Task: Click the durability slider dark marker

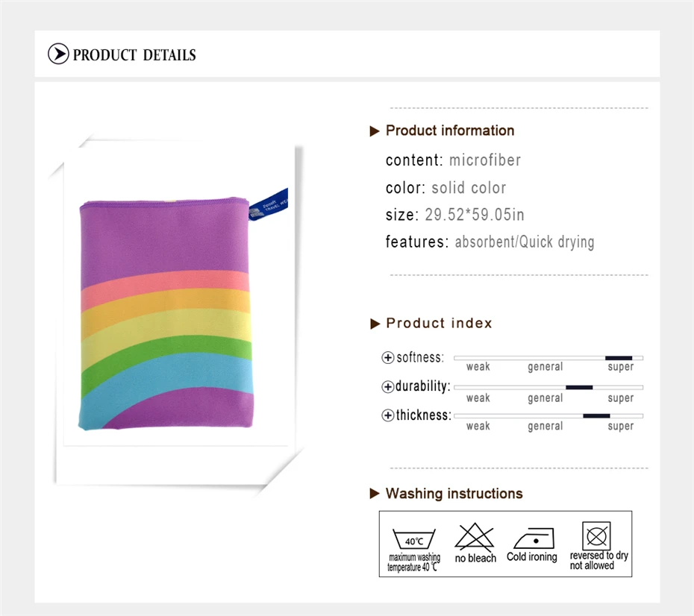Action: pyautogui.click(x=579, y=387)
